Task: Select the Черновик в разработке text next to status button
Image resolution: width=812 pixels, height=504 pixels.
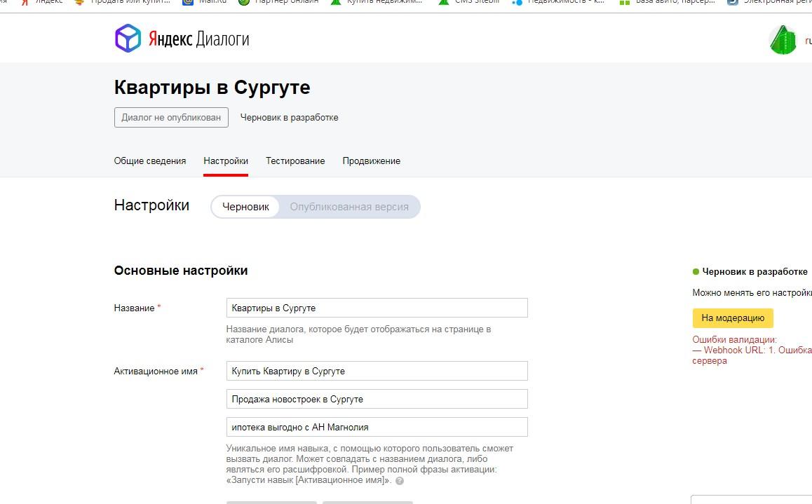Action: tap(289, 118)
